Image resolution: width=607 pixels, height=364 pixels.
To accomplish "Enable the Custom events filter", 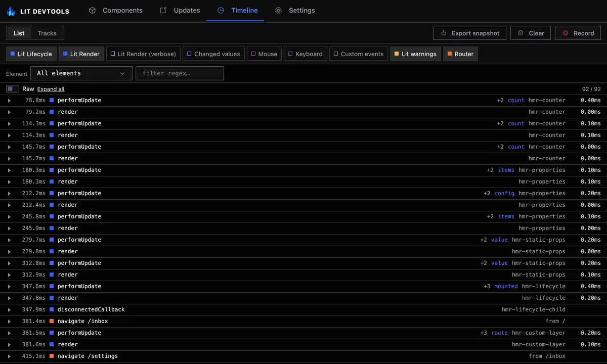I will click(x=358, y=54).
